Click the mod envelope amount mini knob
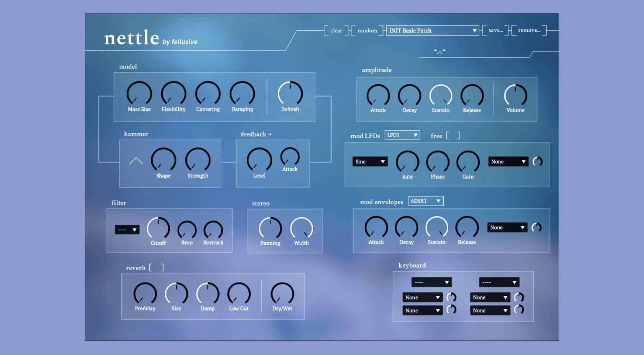 click(x=537, y=228)
